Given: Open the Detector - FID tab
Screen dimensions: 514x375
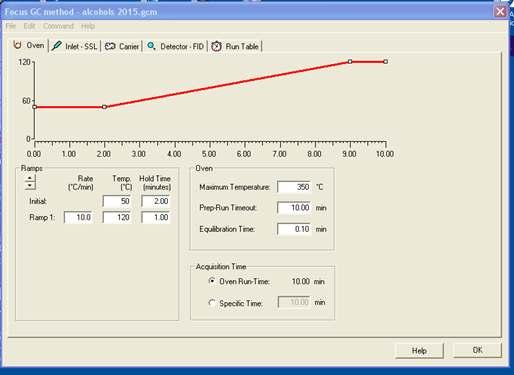Looking at the screenshot, I should click(x=176, y=46).
